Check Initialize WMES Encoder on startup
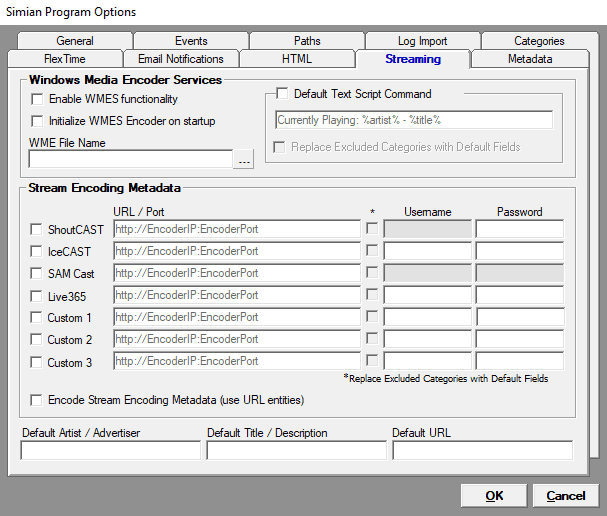Screen dimensions: 607x516 tap(37, 121)
